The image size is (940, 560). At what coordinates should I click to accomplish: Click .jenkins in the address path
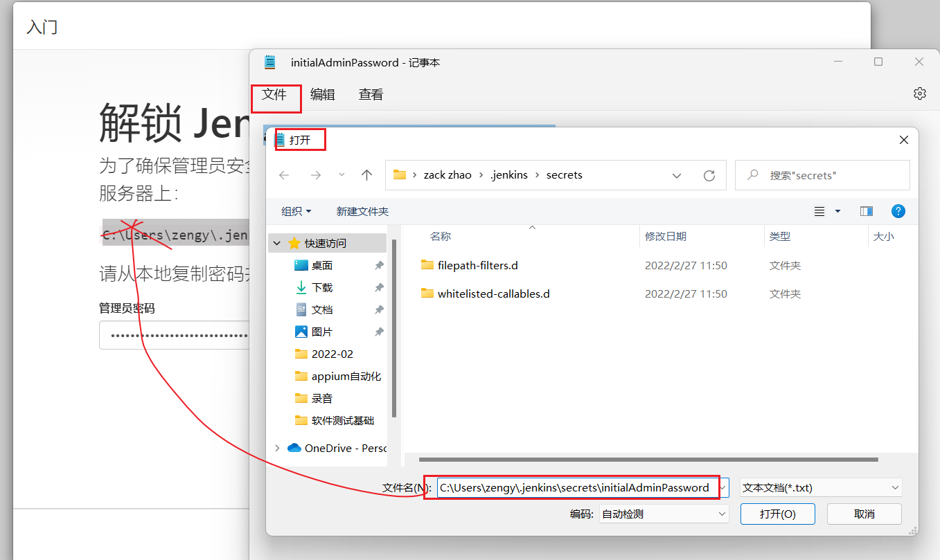(x=509, y=175)
